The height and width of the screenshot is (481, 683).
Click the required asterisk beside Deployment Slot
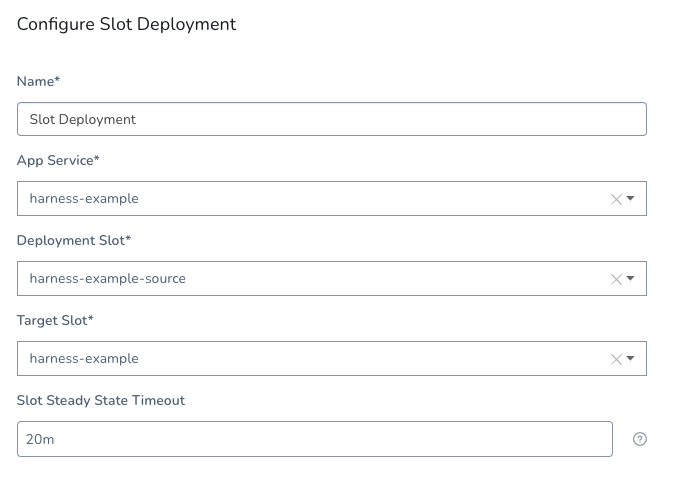click(128, 238)
